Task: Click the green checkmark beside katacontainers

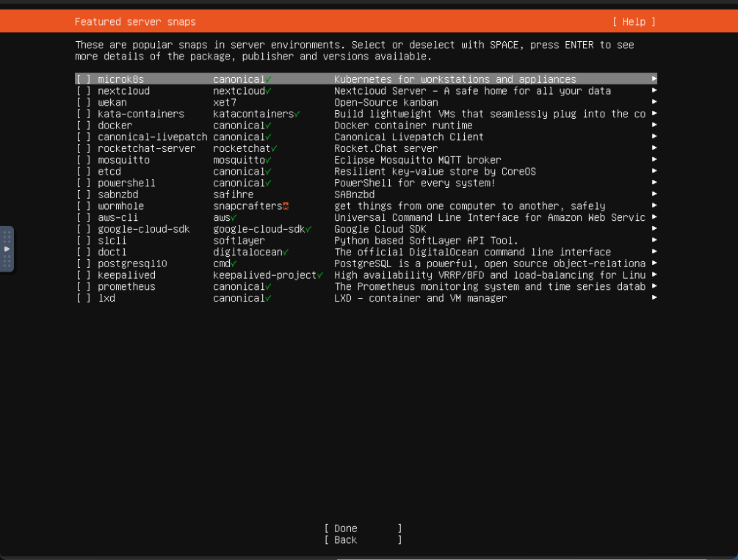Action: point(297,114)
